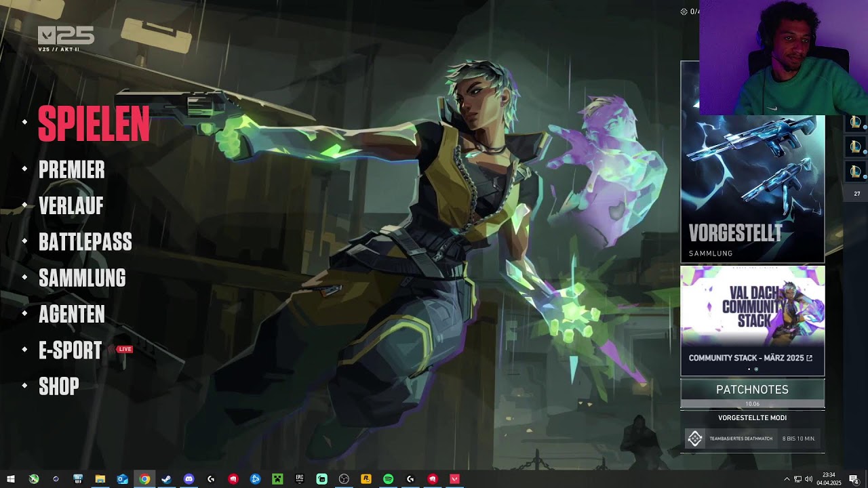Click the Teambasiertes Deathmatch label

click(x=741, y=439)
